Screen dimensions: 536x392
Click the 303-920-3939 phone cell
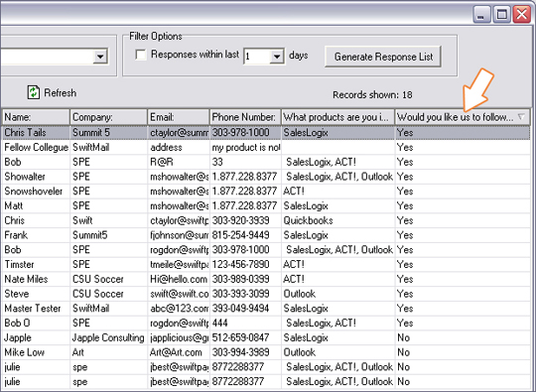click(x=245, y=220)
